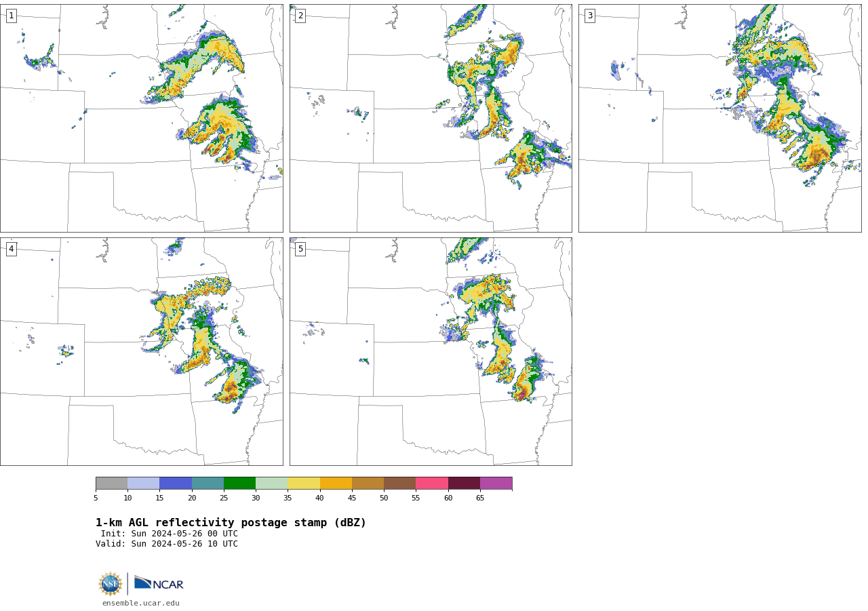868x611 pixels.
Task: Click the purple 65+ dBZ swatch
Action: coord(496,483)
